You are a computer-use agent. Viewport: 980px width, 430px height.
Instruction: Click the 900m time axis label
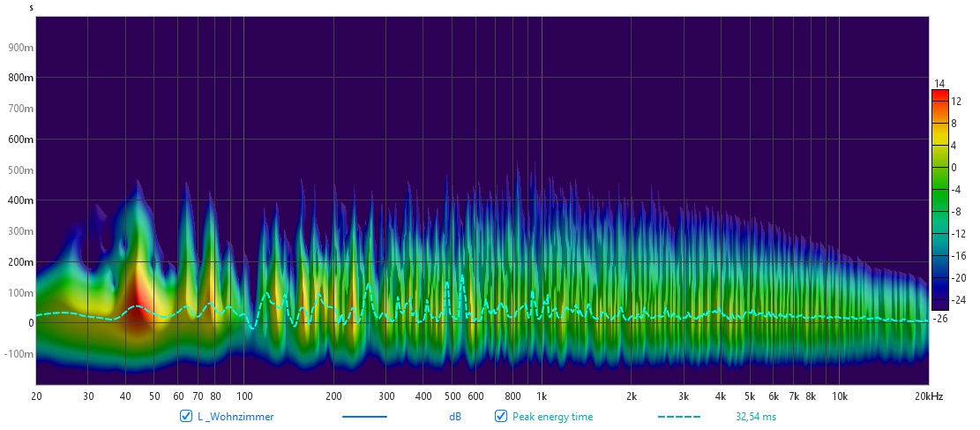pos(21,47)
